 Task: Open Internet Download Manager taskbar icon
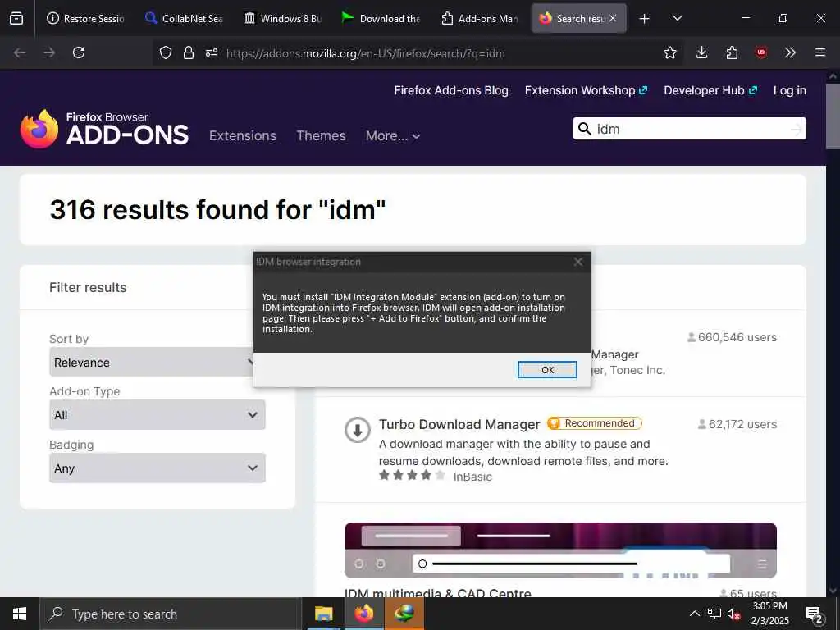pos(404,614)
